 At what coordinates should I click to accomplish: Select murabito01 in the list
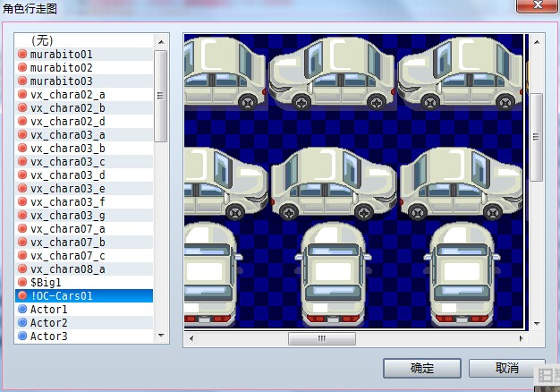click(x=84, y=54)
